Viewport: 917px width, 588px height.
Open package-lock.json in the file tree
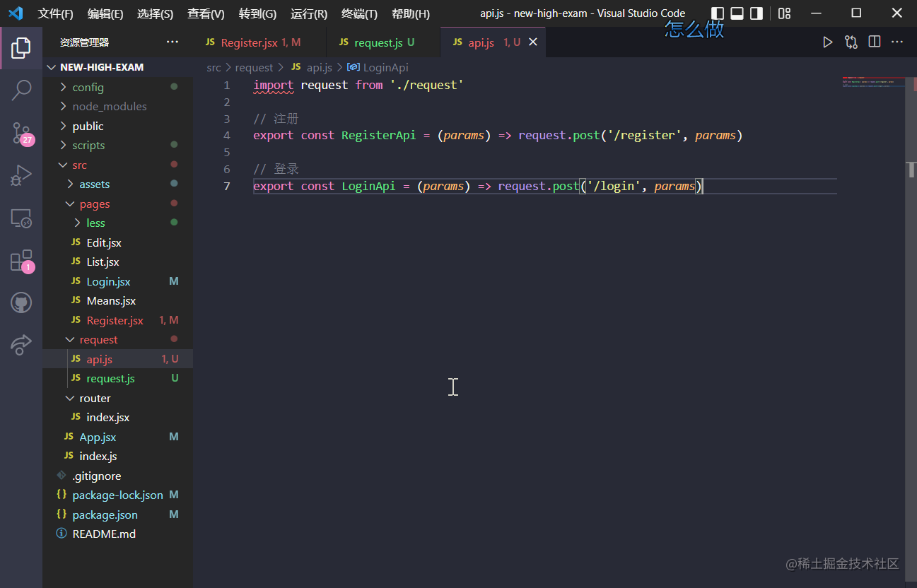117,495
